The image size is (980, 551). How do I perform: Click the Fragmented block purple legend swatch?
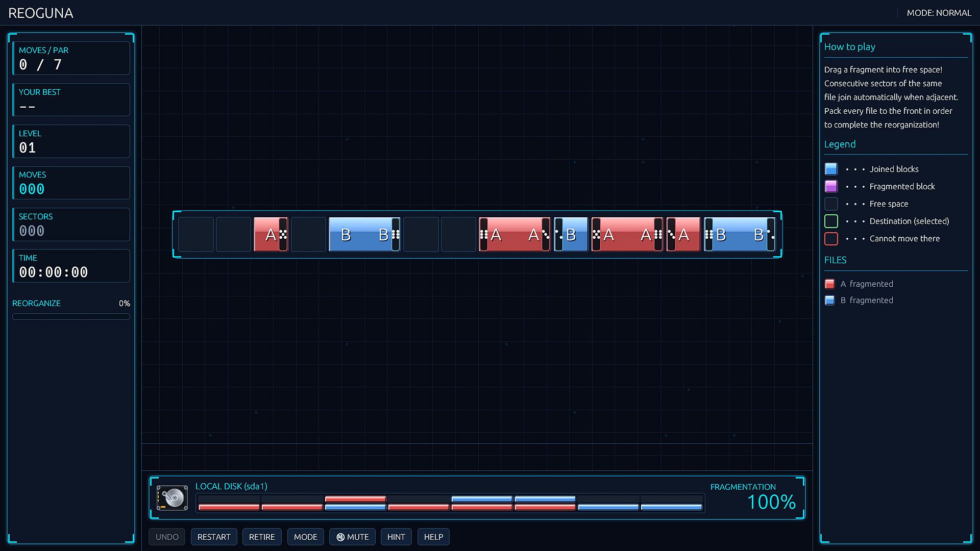point(831,186)
